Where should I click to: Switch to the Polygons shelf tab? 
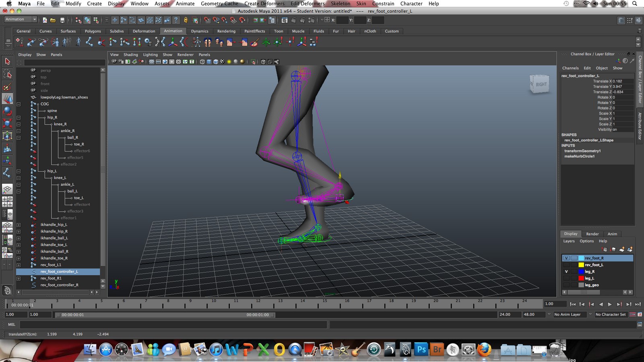click(93, 31)
